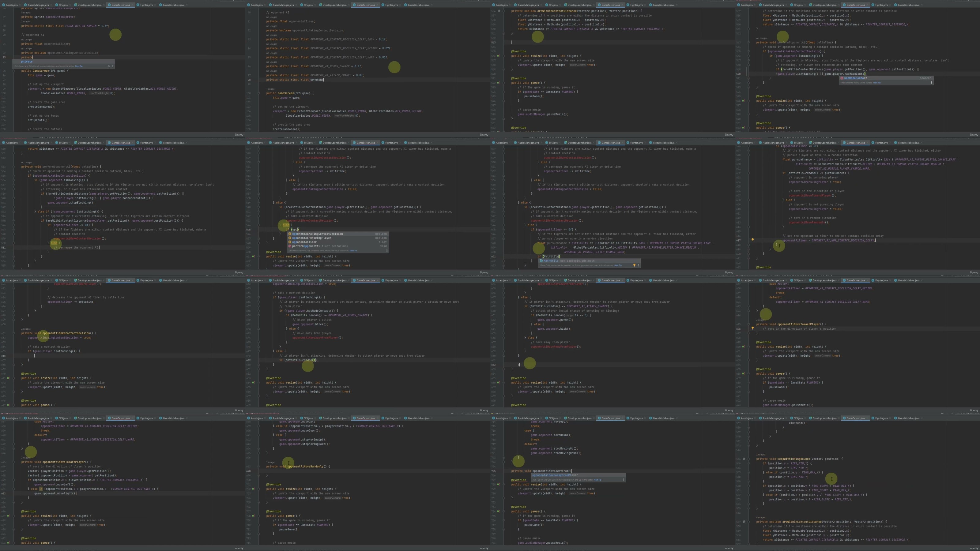Choose the highlighted 'private' keyword suggestion
This screenshot has height=551, width=980.
pyautogui.click(x=63, y=62)
